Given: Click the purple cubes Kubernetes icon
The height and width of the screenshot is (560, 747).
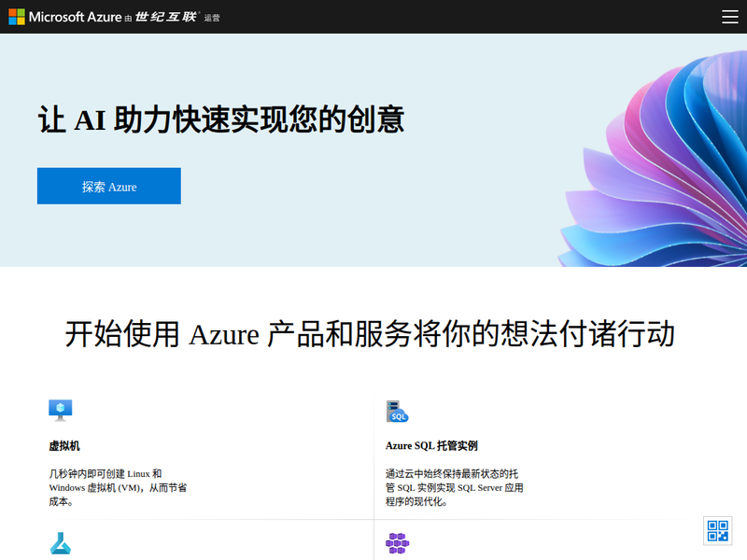Looking at the screenshot, I should click(397, 543).
